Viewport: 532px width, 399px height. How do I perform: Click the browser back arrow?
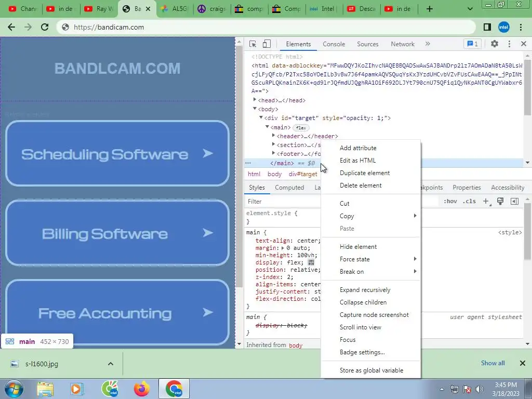pos(11,27)
